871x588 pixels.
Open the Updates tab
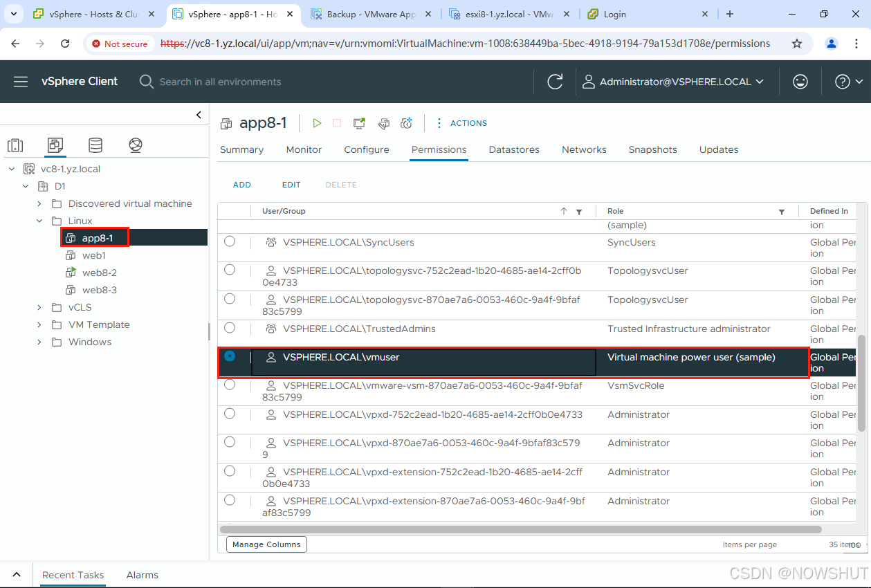pyautogui.click(x=719, y=149)
